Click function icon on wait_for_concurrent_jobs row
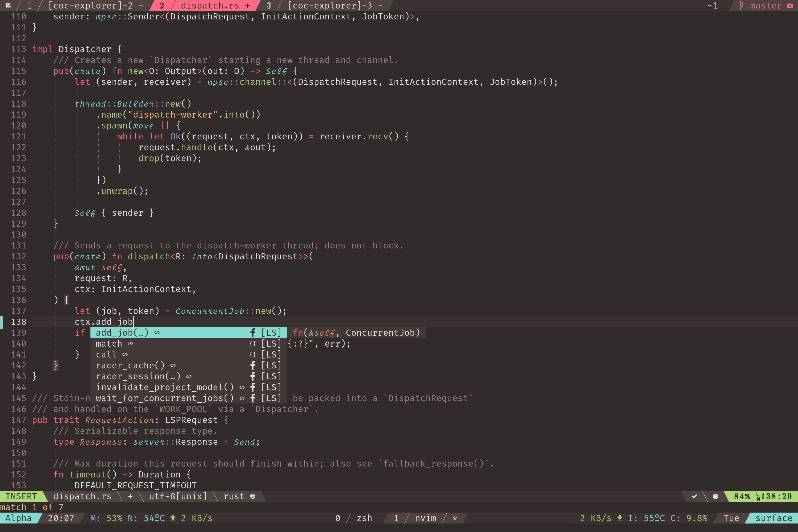 coord(253,398)
